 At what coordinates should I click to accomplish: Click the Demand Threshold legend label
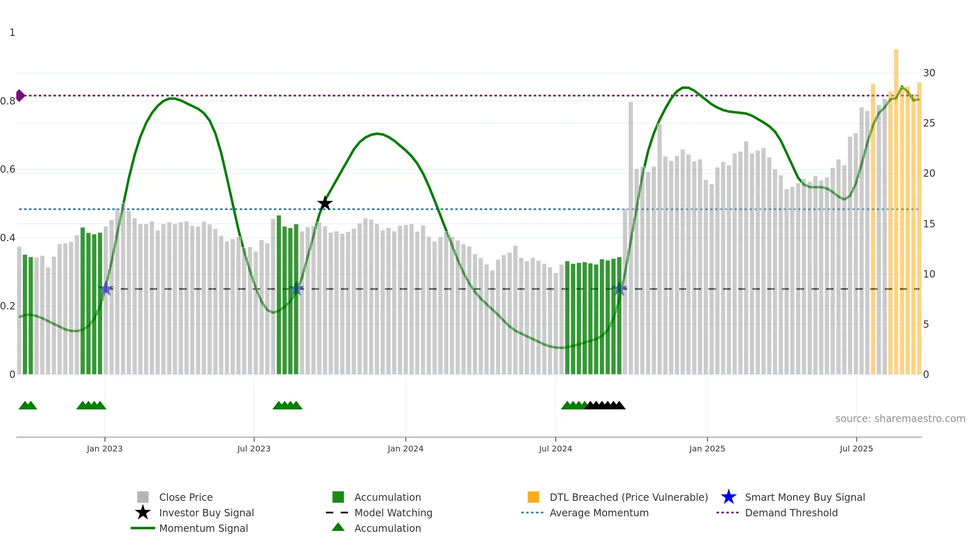(x=791, y=513)
